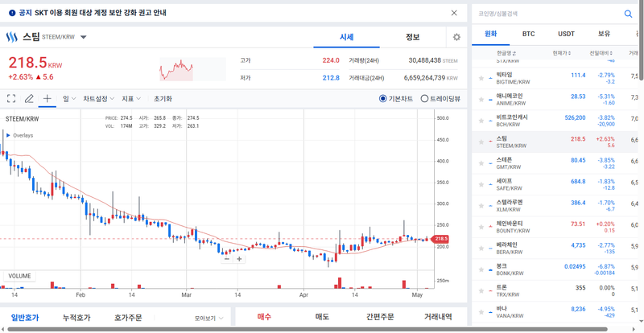644x333 pixels.
Task: Toggle fullscreen chart icon
Action: click(11, 99)
